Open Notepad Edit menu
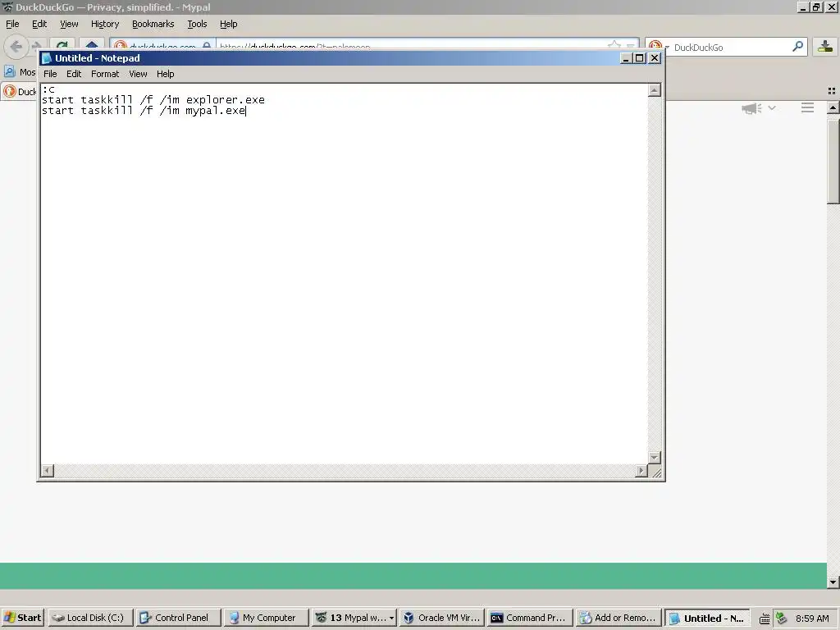This screenshot has height=630, width=840. click(x=74, y=74)
